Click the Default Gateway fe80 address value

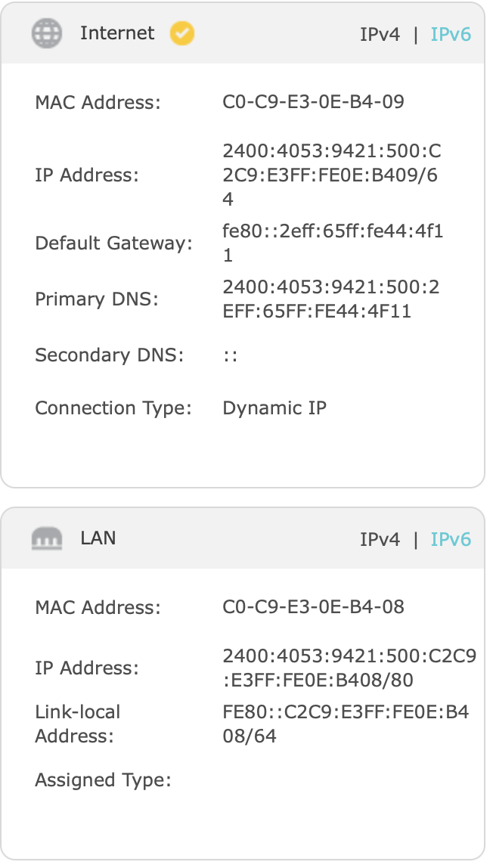[333, 243]
